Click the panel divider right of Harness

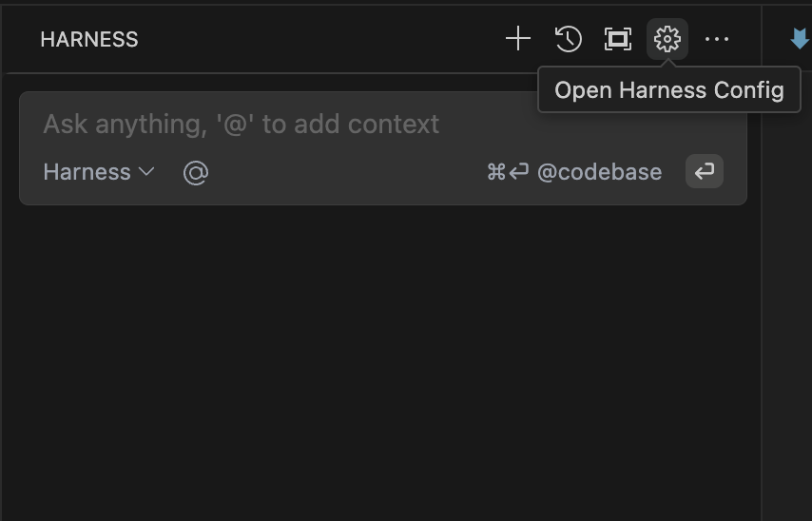point(762,285)
